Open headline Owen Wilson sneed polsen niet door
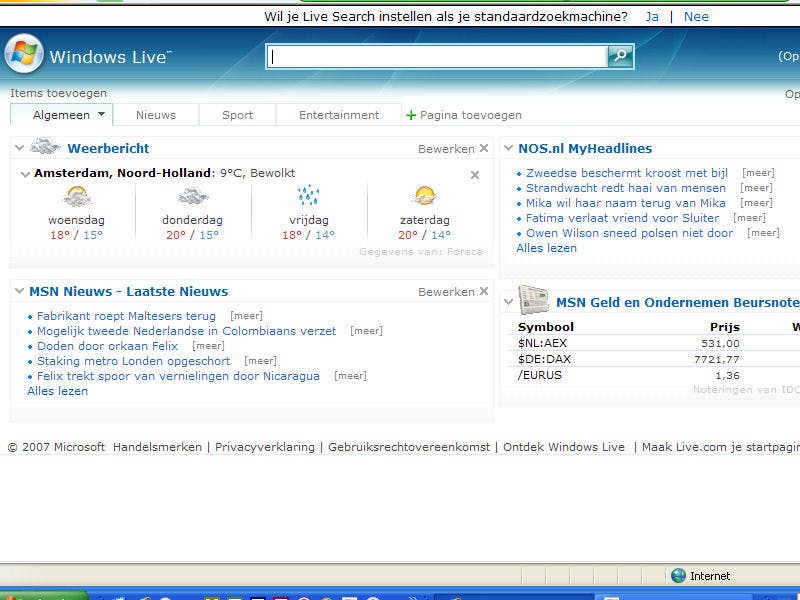This screenshot has width=800, height=600. 630,233
